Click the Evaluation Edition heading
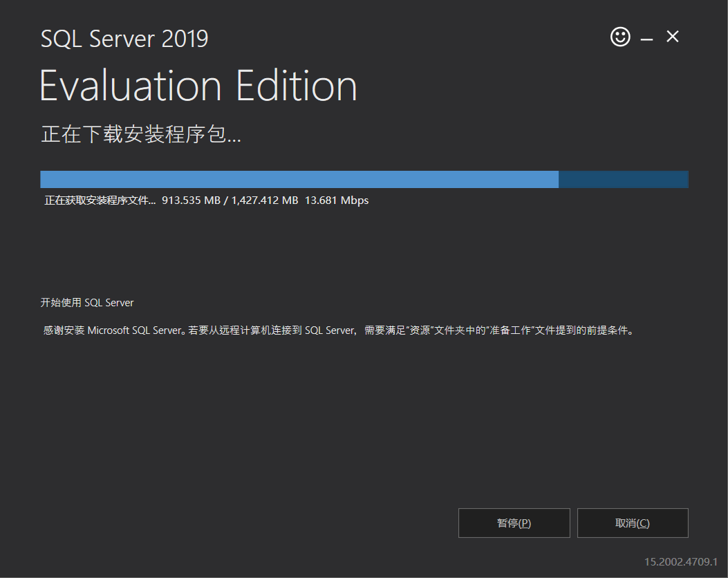Screen dimensions: 728x578 198,85
